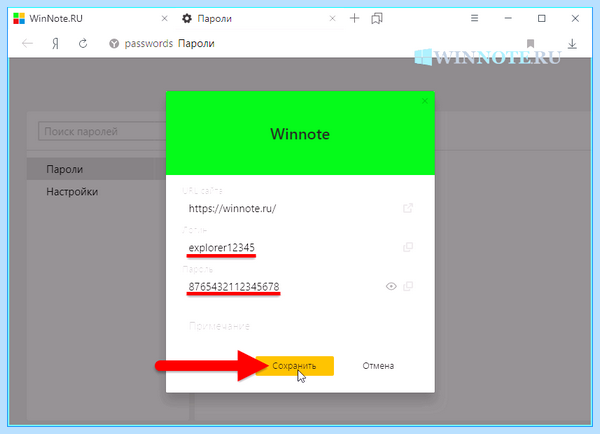Minimize the browser window
Screen dimensions: 600x434
508,18
